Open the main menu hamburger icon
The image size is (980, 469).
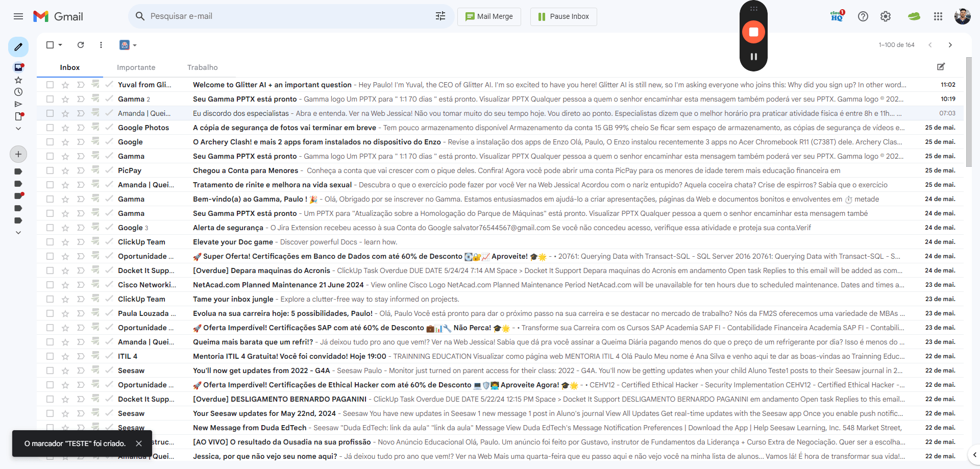18,16
